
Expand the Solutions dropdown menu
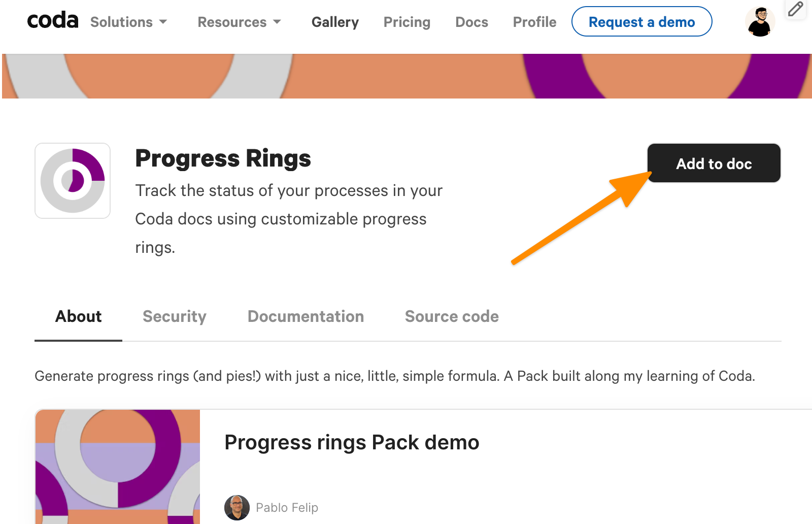[x=128, y=22]
